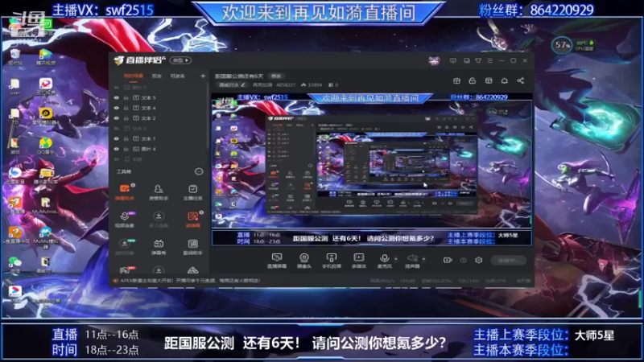This screenshot has height=362, width=644.
Task: Click the unlock padlock icon in header
Action: [x=473, y=81]
